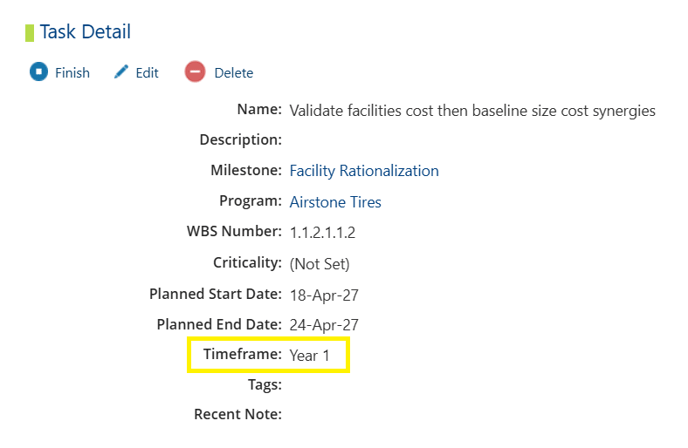Click the Timeframe field label
688x448 pixels.
click(242, 354)
